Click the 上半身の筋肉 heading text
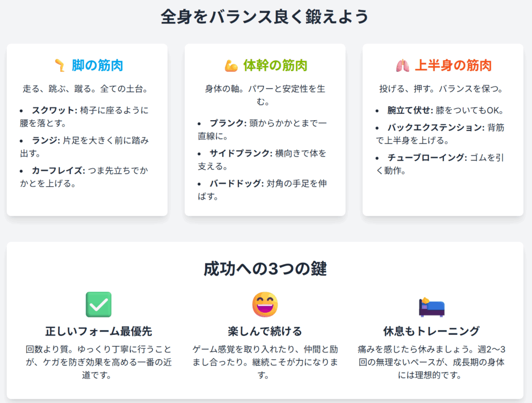The height and width of the screenshot is (403, 532). [x=453, y=66]
